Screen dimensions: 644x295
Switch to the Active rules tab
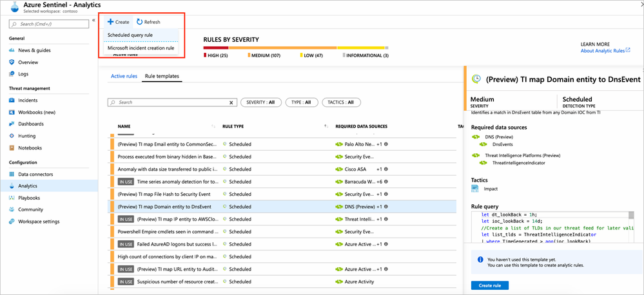[124, 76]
